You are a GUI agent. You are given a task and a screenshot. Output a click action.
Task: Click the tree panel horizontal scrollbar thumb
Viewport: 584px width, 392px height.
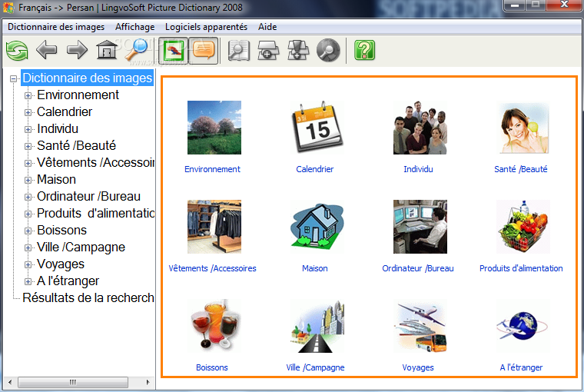click(x=73, y=382)
